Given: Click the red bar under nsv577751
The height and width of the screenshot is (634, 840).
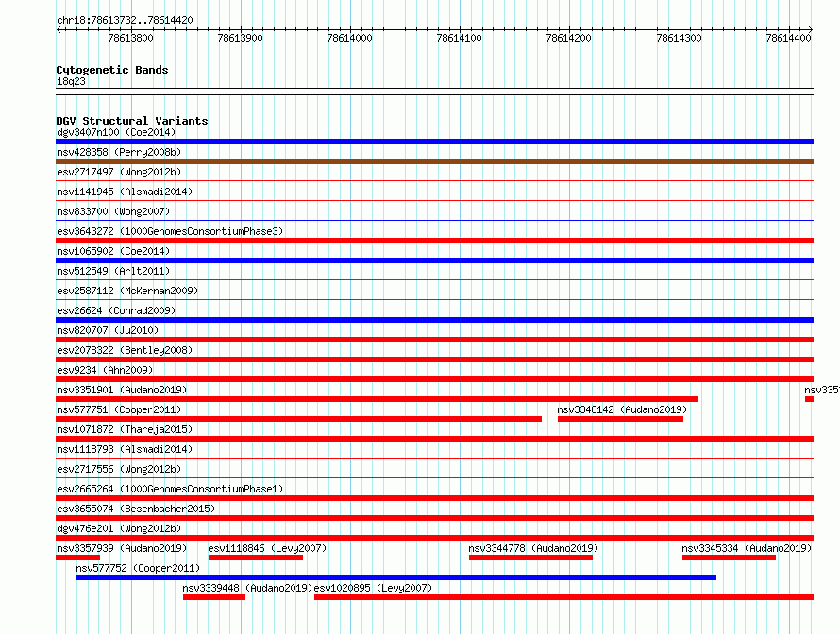Looking at the screenshot, I should (299, 419).
